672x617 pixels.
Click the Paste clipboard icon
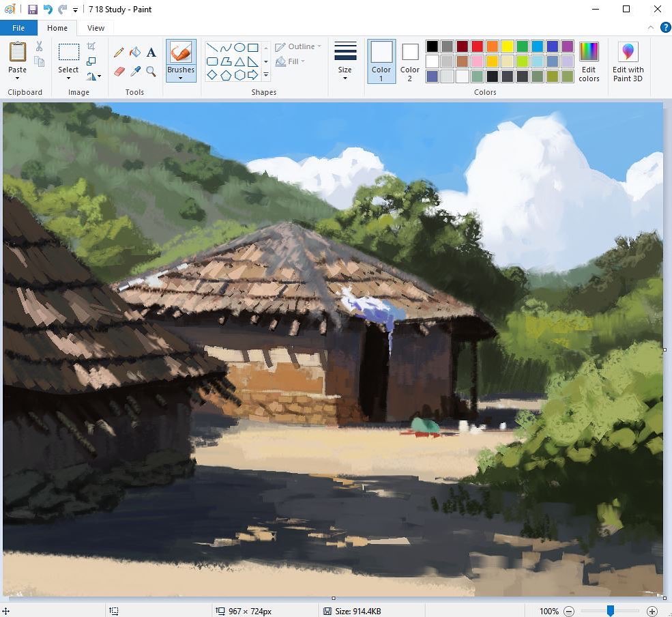tap(18, 53)
